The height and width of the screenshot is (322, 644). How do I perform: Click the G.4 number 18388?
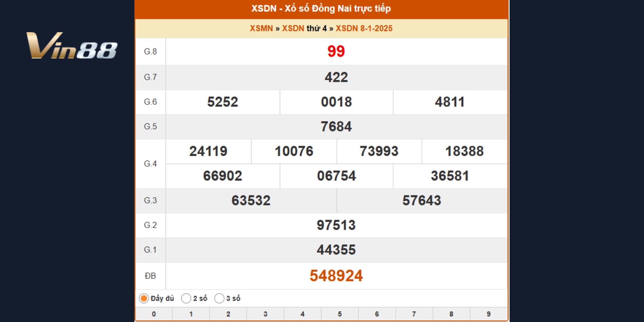point(464,151)
